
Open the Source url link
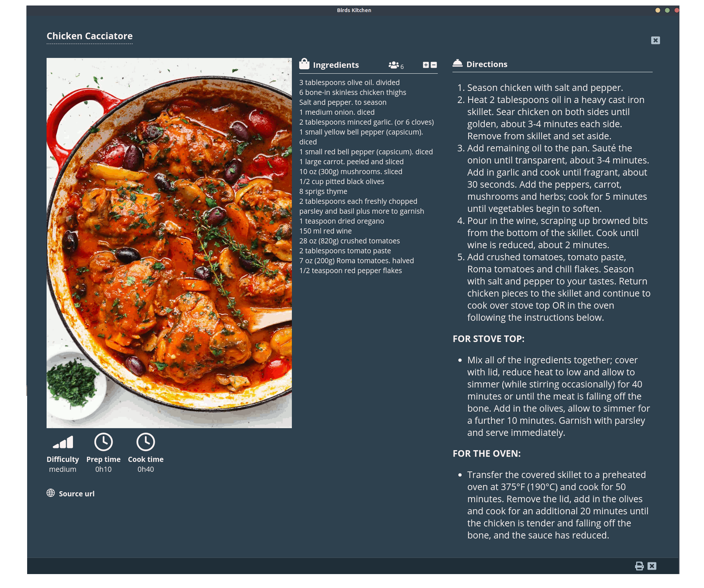[x=77, y=494]
